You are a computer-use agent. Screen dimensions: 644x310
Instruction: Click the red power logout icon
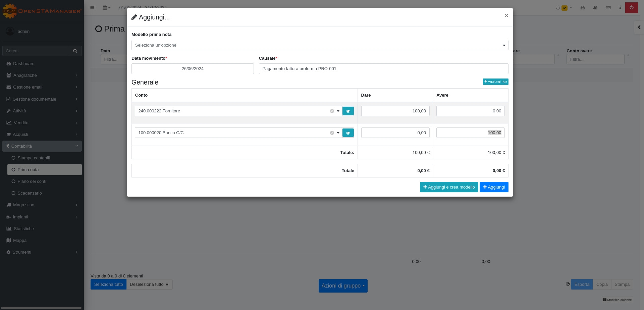coord(631,7)
